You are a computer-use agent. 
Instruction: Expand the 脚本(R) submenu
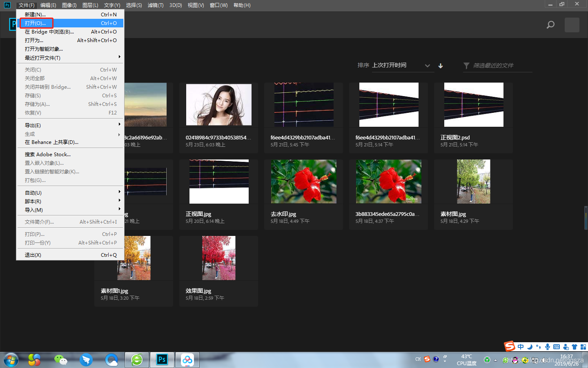(70, 201)
